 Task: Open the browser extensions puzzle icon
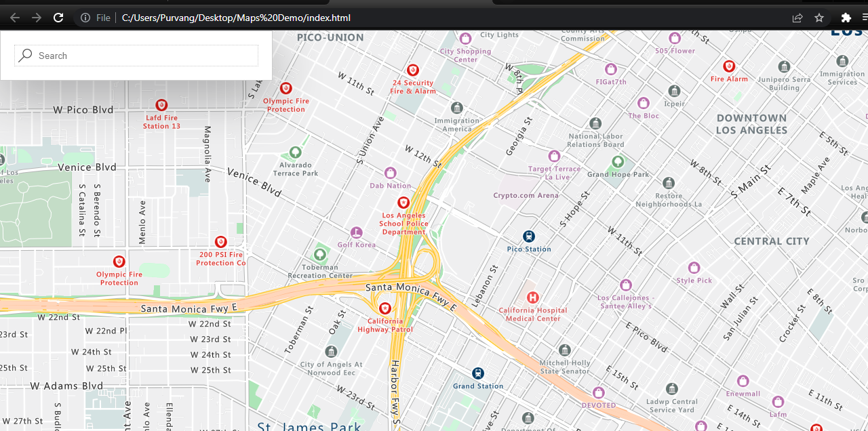pyautogui.click(x=846, y=18)
